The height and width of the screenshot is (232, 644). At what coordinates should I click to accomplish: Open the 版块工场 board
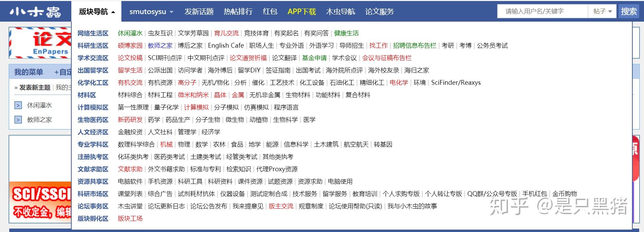pyautogui.click(x=130, y=219)
